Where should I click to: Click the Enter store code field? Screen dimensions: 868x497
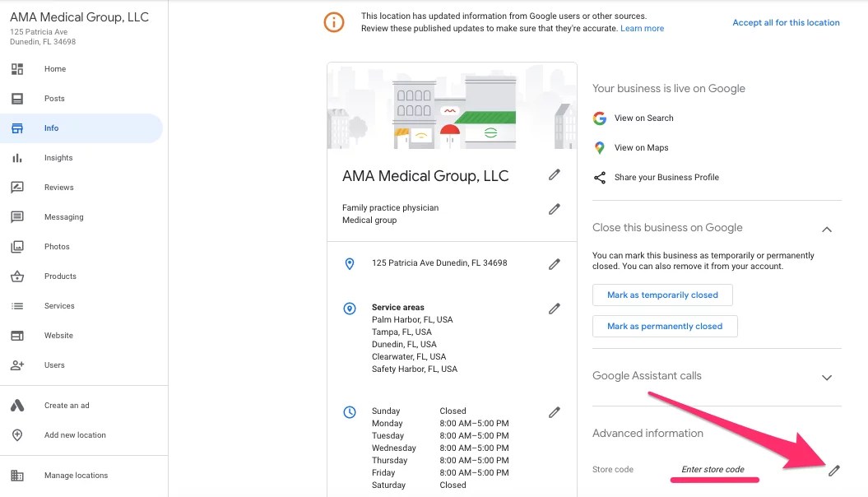click(713, 469)
